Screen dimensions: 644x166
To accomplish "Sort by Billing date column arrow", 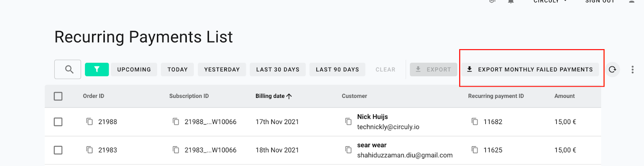I will coord(289,96).
